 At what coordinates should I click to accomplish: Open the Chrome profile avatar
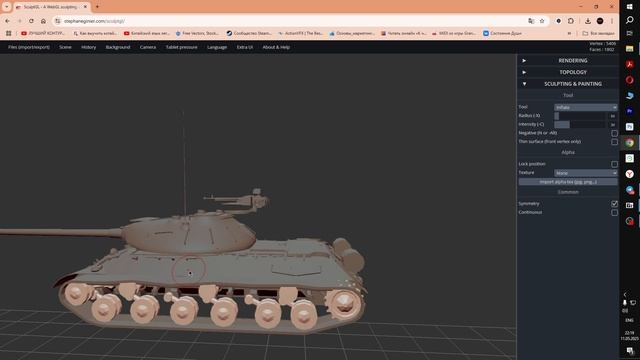coord(600,21)
